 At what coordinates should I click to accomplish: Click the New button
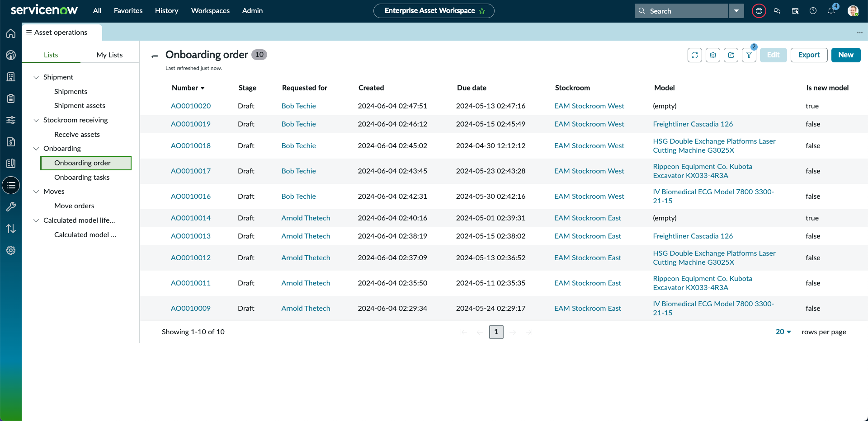tap(846, 55)
